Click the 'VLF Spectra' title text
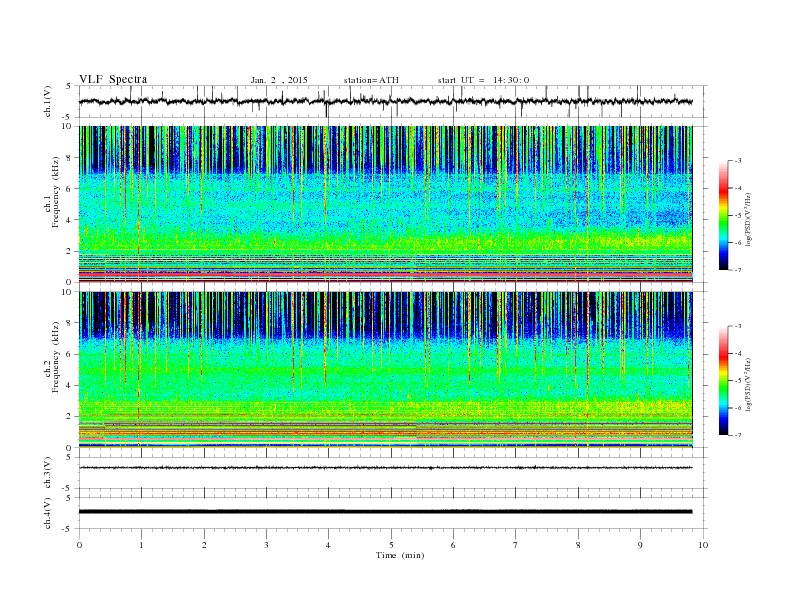The image size is (792, 612). point(113,79)
